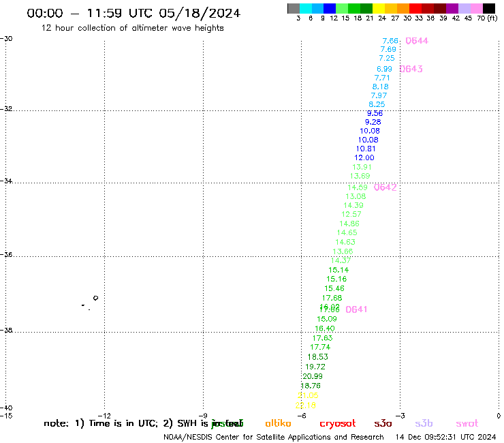Select the NOAA/NESDIS Center credit line
The width and height of the screenshot is (504, 443).
click(274, 437)
